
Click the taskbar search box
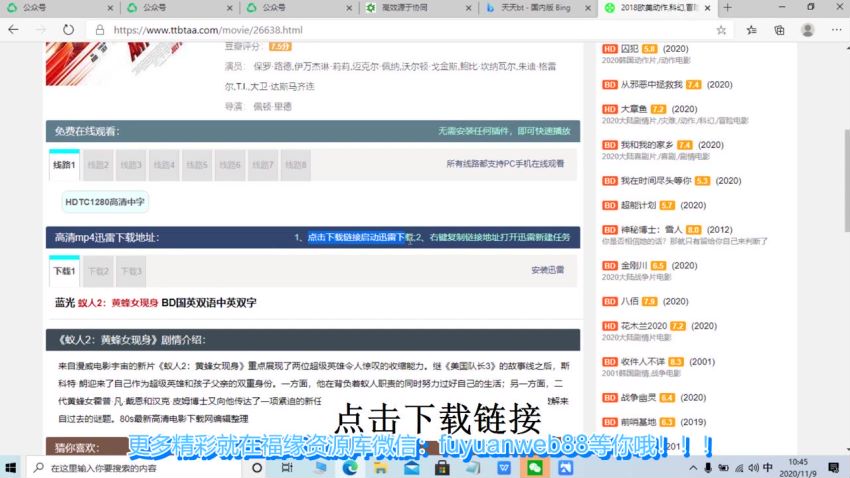134,468
